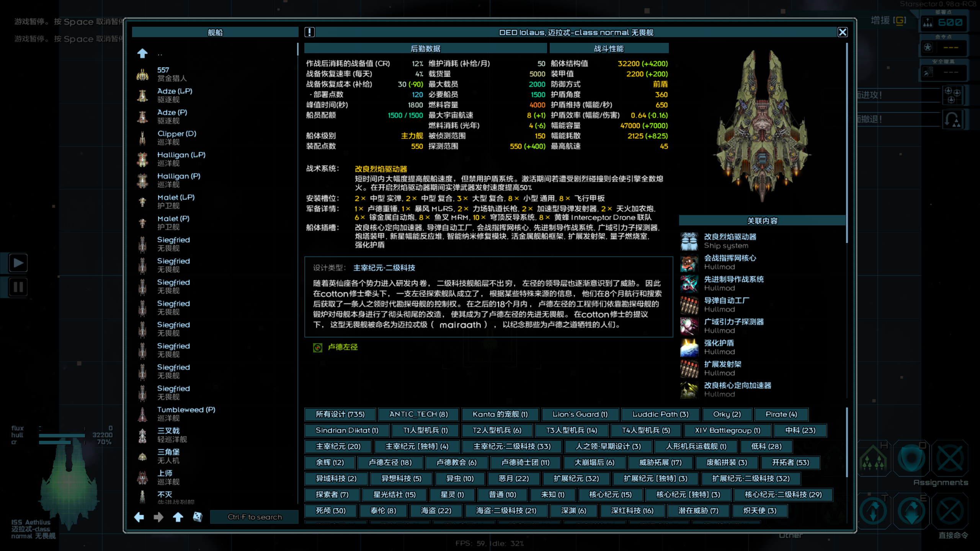Click the Ctrl-F to search field
Image resolution: width=980 pixels, height=551 pixels.
tap(254, 517)
